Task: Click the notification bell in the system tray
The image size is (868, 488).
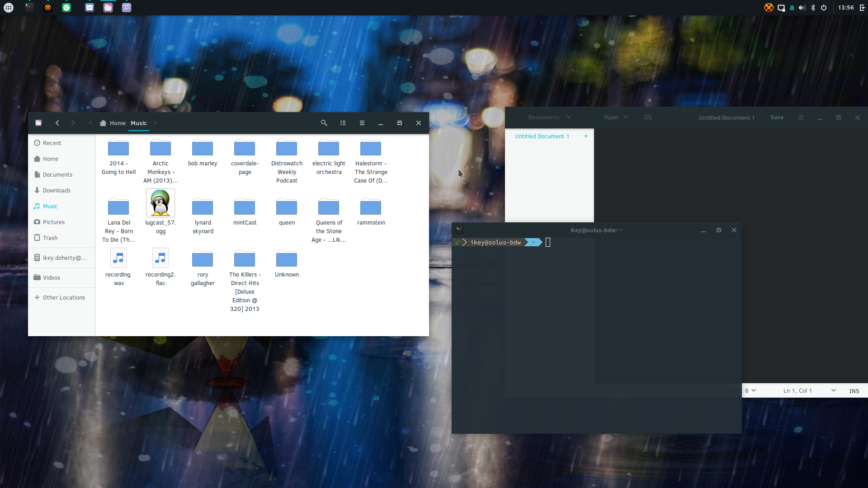Action: tap(792, 8)
